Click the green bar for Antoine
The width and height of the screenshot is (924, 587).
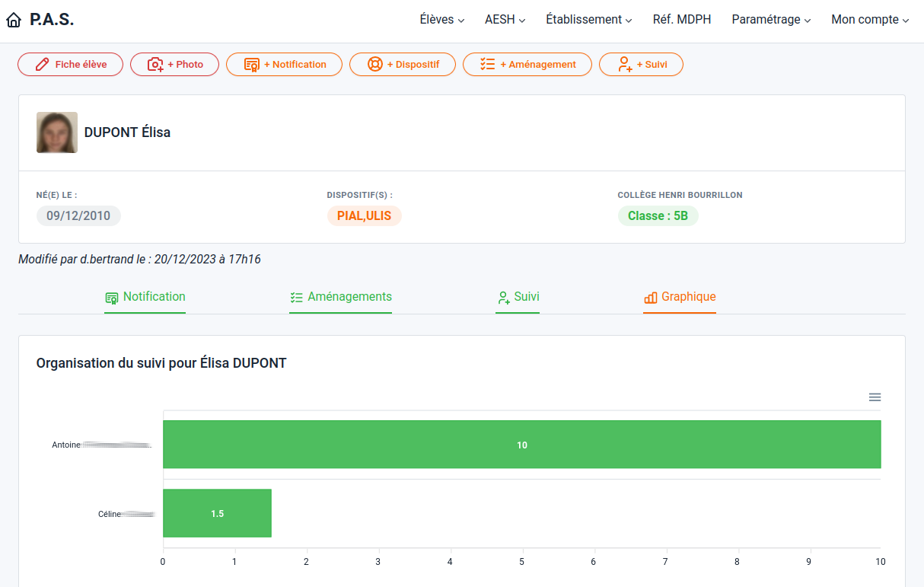(521, 445)
